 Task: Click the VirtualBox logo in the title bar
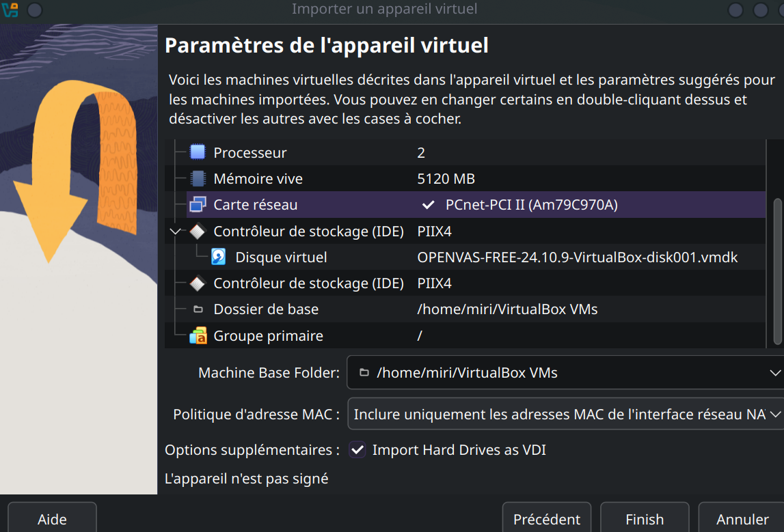pos(10,10)
